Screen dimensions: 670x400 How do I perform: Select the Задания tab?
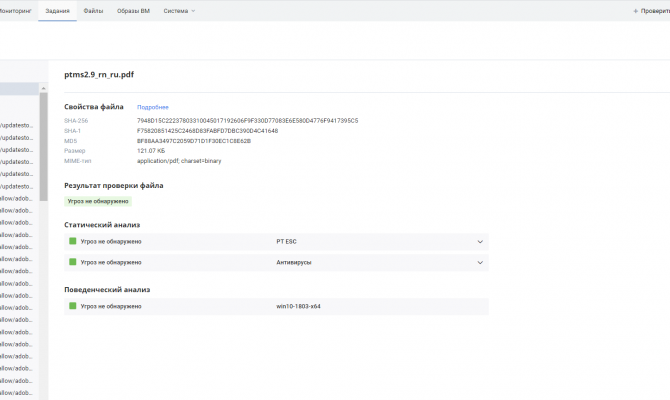point(57,10)
